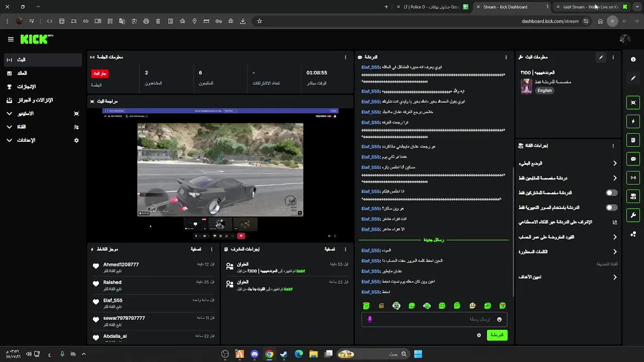This screenshot has width=644, height=362.
Task: Toggle emotes-only chat switch
Action: [x=611, y=207]
